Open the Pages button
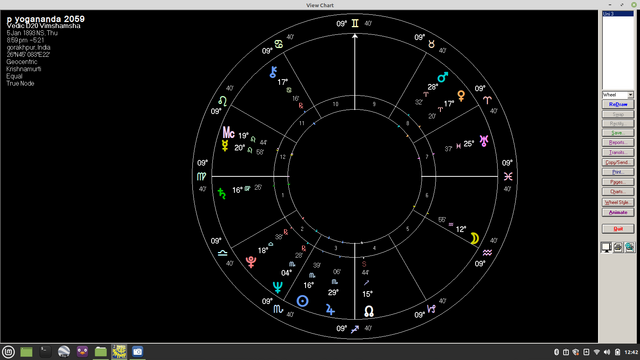This screenshot has height=360, width=640. pos(618,182)
